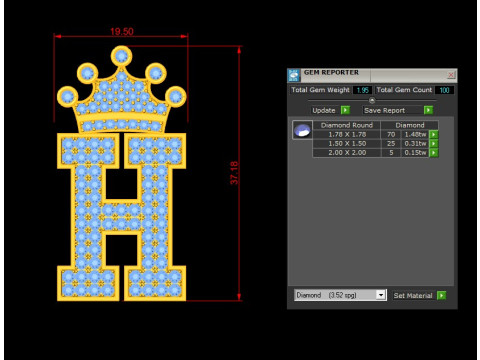Click the Diamond material column header
This screenshot has width=480, height=360.
(410, 125)
